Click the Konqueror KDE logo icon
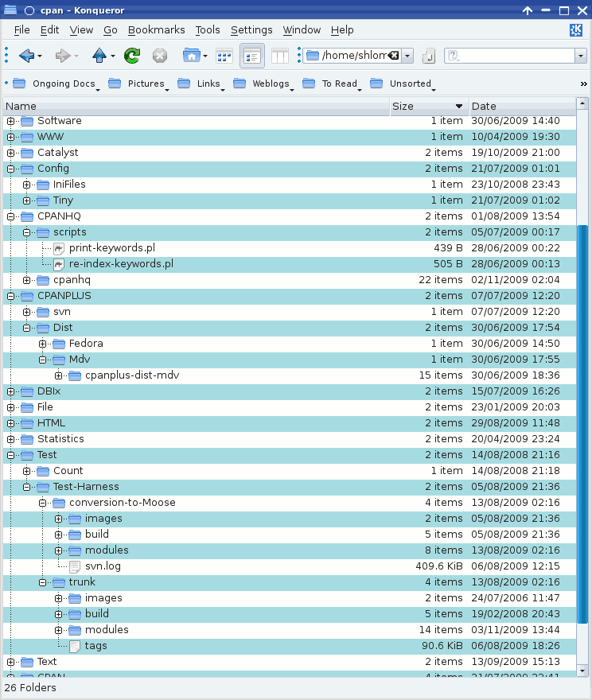This screenshot has height=700, width=592. (x=576, y=30)
